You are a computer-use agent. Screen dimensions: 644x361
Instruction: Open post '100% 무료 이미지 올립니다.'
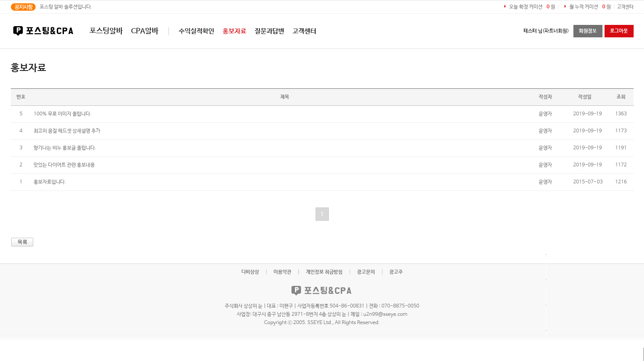62,114
